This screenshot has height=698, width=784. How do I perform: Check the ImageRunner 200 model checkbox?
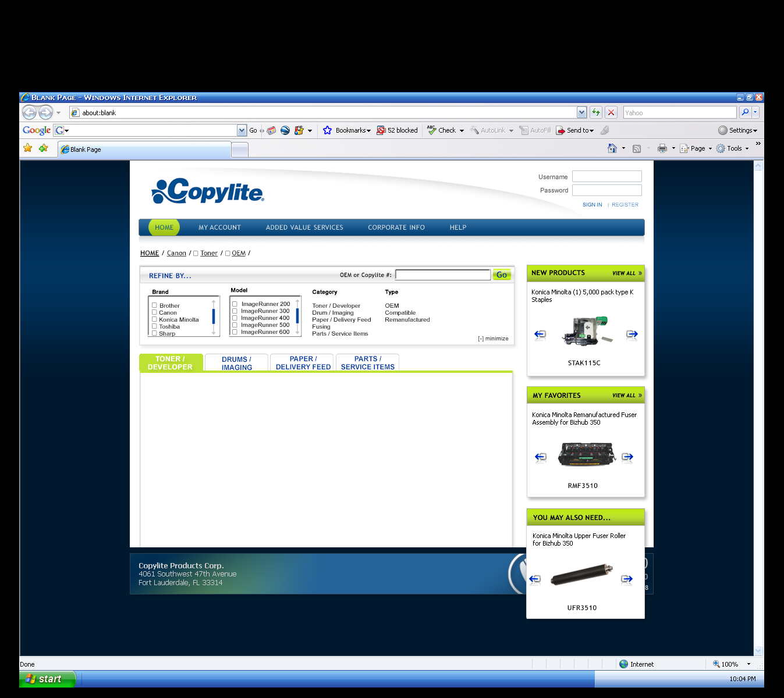pyautogui.click(x=235, y=304)
